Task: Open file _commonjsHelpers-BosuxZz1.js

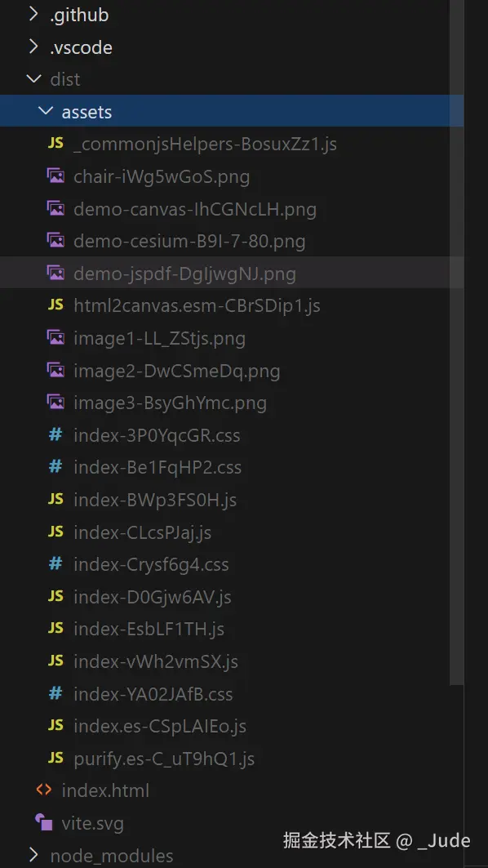Action: click(x=206, y=145)
